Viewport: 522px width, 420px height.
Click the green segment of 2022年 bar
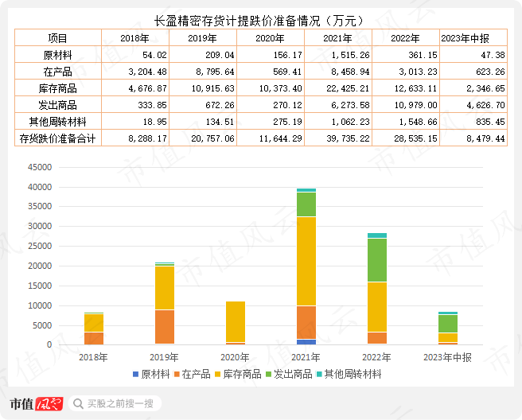(377, 260)
